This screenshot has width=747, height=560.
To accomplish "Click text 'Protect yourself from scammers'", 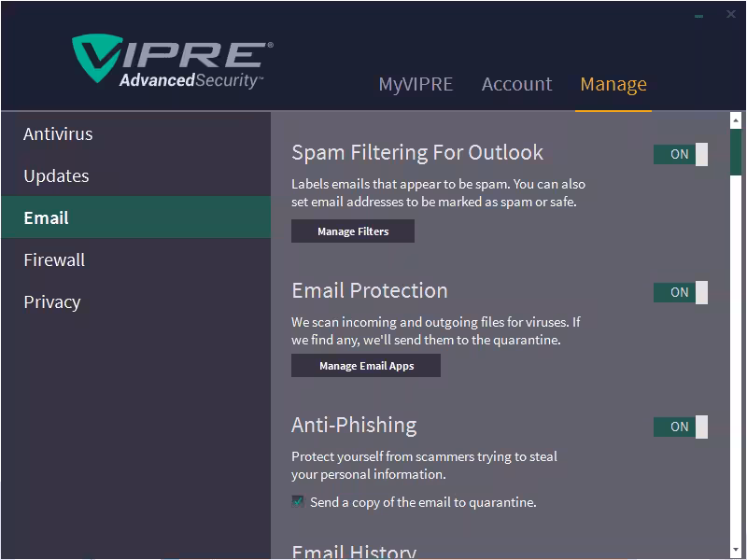I will [383, 456].
